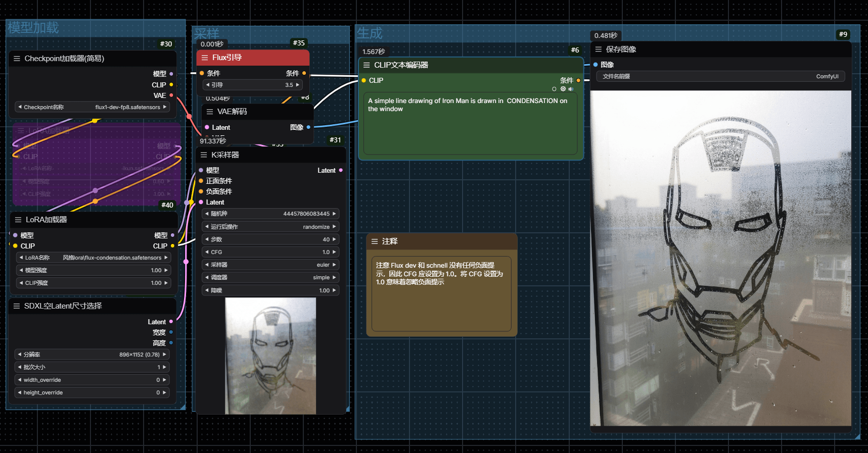
Task: Click the 注释 note text area
Action: (441, 293)
